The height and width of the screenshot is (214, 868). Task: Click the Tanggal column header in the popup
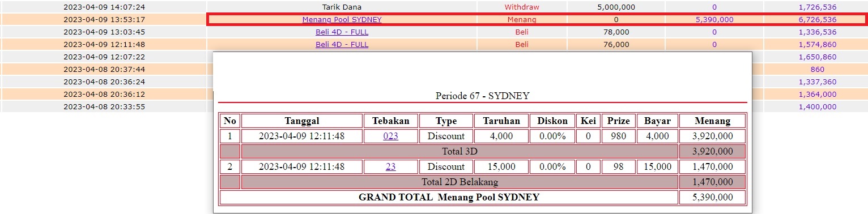click(x=302, y=121)
